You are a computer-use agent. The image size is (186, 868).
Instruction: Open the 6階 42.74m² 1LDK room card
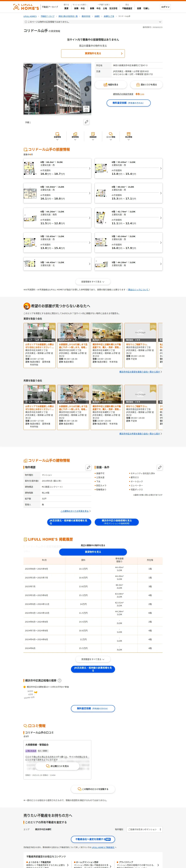[129, 218]
